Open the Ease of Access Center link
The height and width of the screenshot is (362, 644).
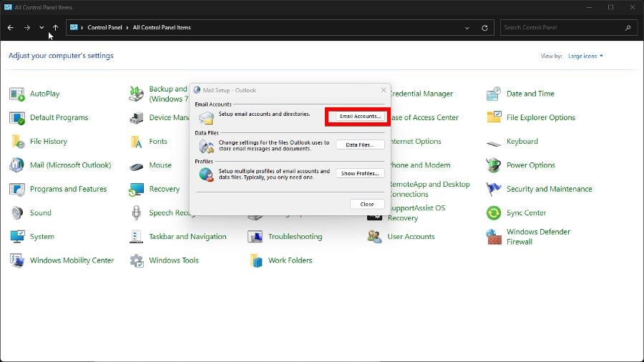(423, 118)
